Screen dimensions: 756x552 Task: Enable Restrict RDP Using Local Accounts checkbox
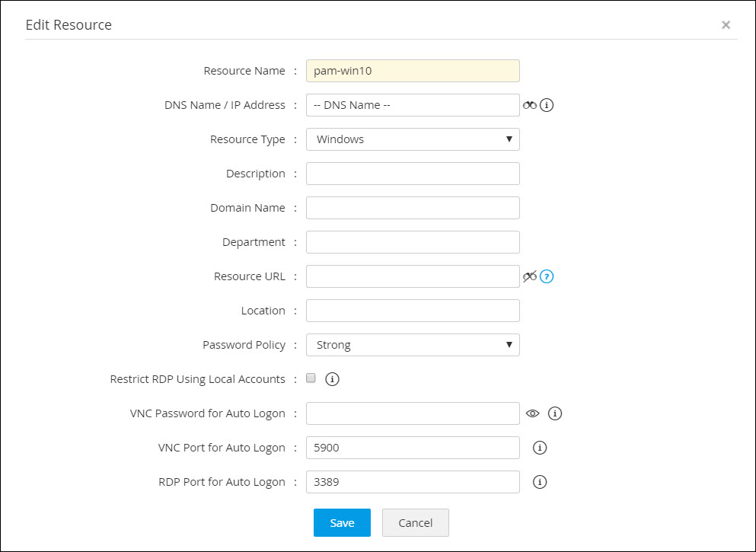point(311,378)
